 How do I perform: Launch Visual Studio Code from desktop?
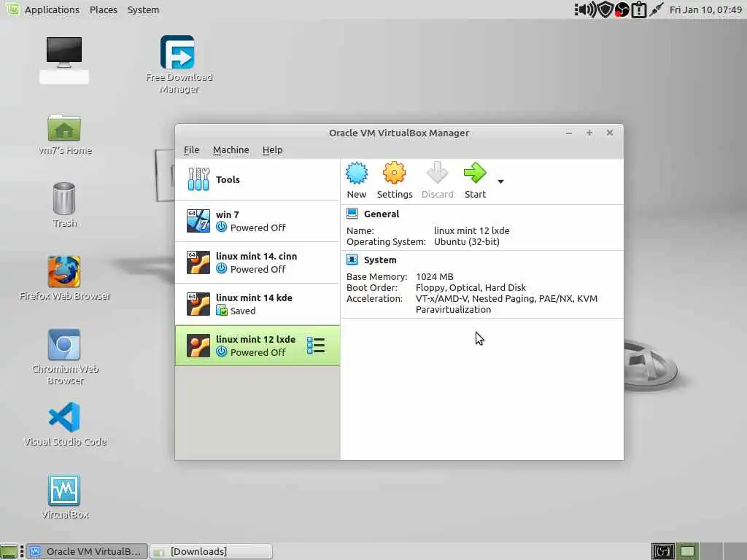[x=64, y=417]
